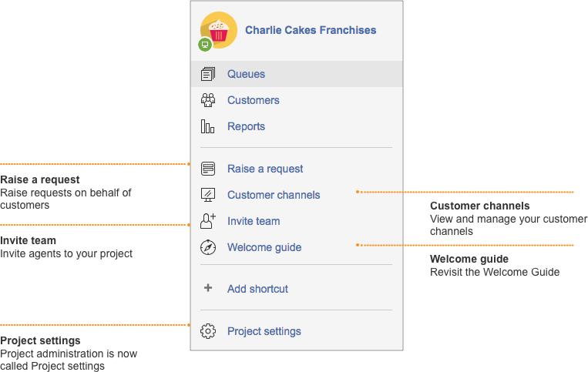
Task: Open the Customer channels link
Action: pos(274,195)
